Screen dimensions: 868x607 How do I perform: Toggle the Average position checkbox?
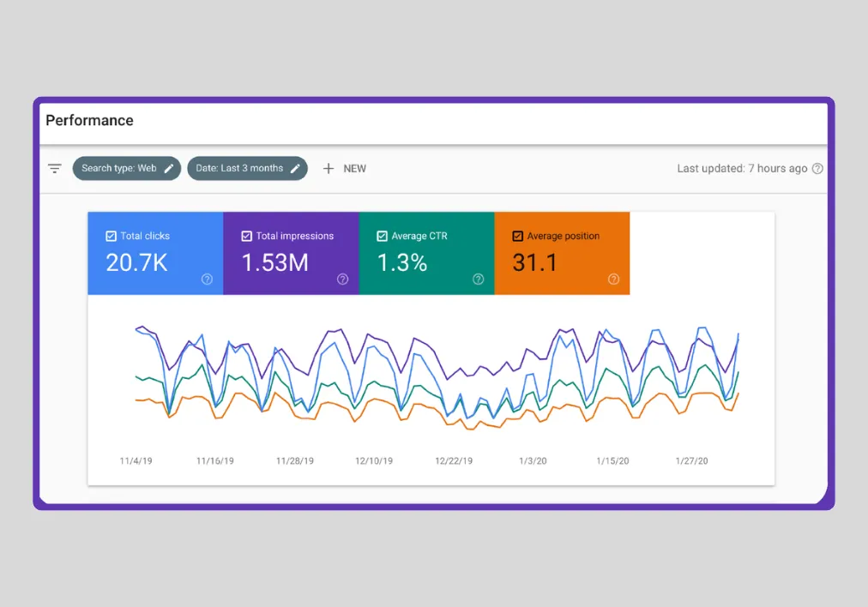[517, 236]
